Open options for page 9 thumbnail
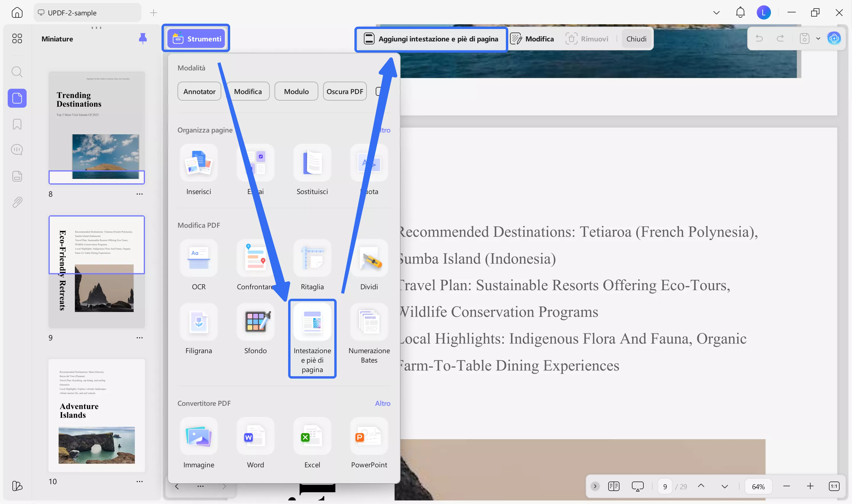Image resolution: width=852 pixels, height=504 pixels. (x=140, y=337)
